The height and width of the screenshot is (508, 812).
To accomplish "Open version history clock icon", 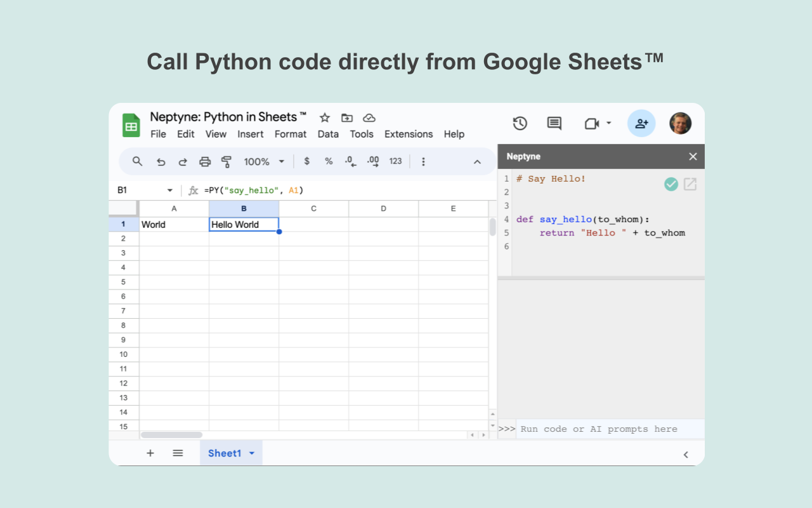I will [x=520, y=123].
